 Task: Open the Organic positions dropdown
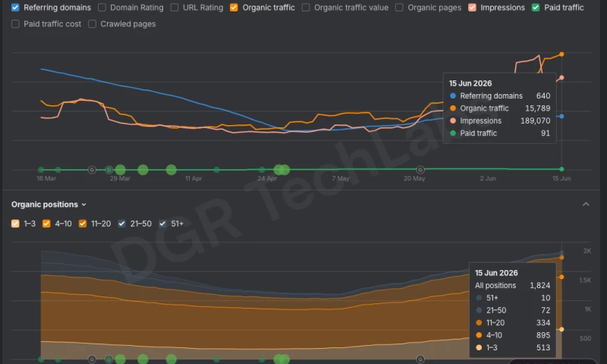(x=49, y=204)
